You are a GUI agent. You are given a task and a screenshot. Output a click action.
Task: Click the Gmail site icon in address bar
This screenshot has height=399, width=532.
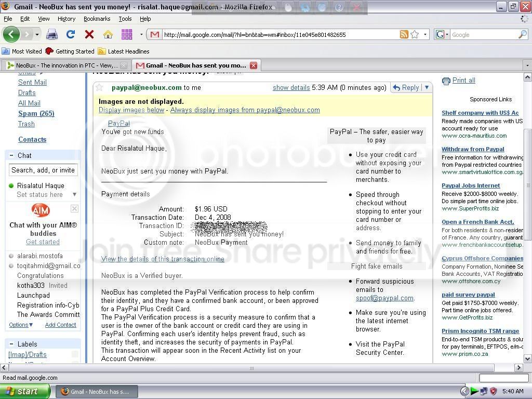(x=155, y=34)
